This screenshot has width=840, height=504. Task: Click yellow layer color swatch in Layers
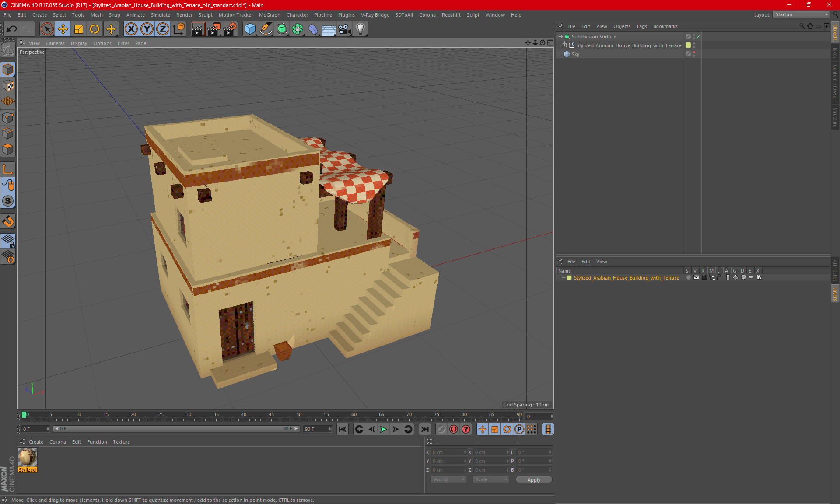(x=569, y=278)
